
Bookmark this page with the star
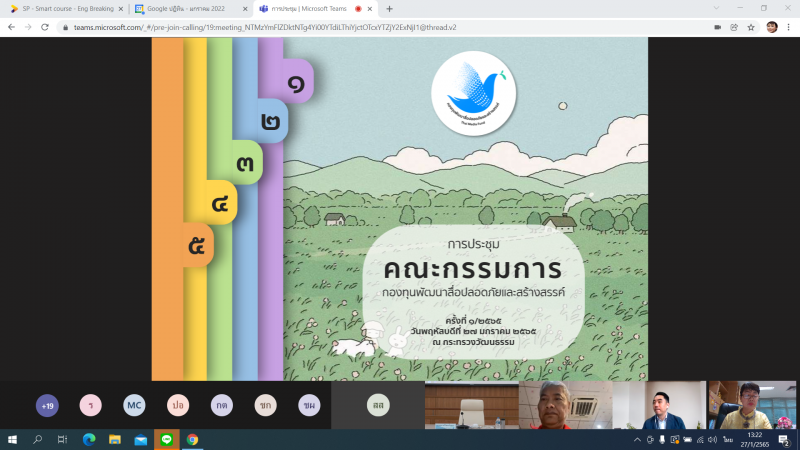point(751,28)
